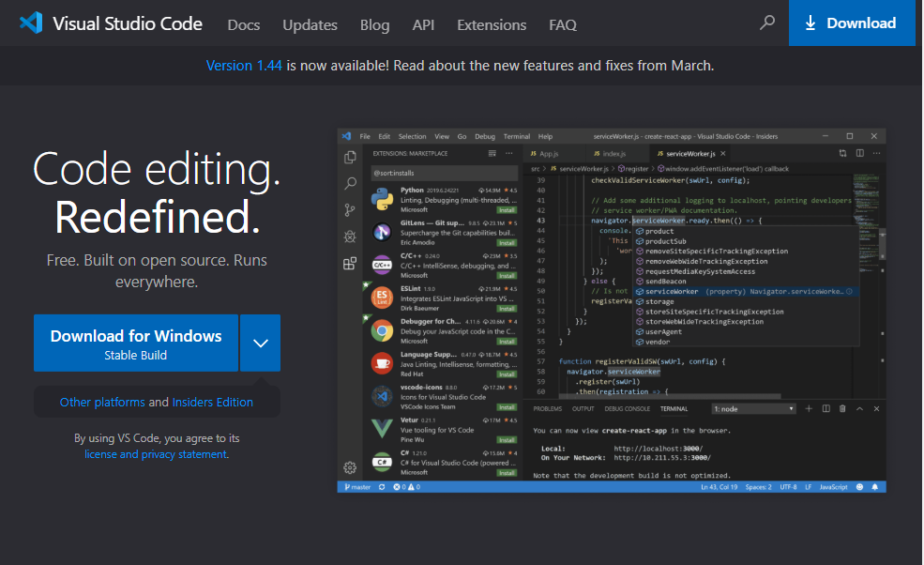Click the kill terminal trash icon
Image resolution: width=924 pixels, height=565 pixels.
click(x=842, y=408)
